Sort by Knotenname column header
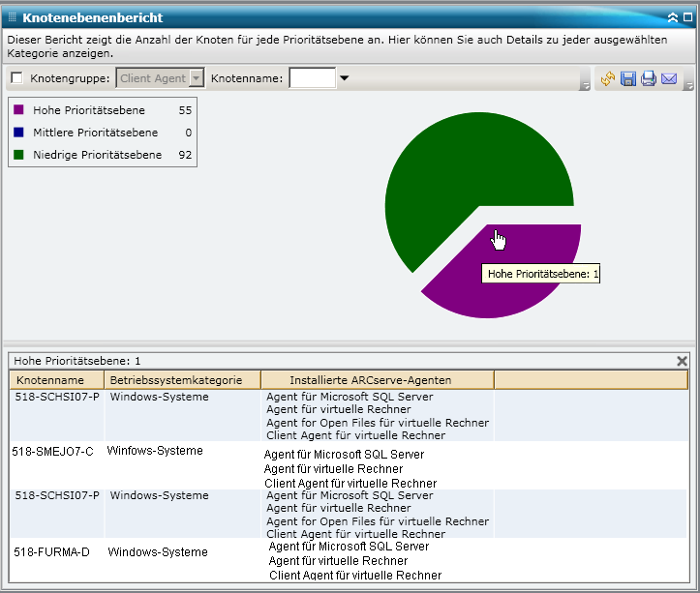 pyautogui.click(x=50, y=380)
